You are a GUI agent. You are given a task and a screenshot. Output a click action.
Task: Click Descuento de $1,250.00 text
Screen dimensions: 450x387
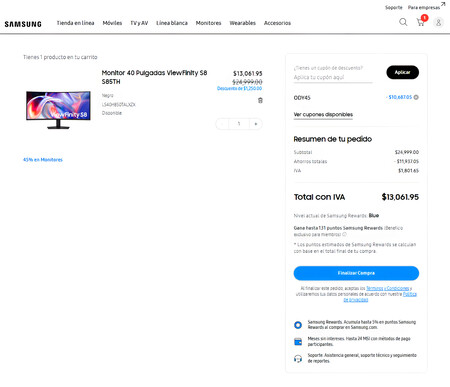[239, 89]
